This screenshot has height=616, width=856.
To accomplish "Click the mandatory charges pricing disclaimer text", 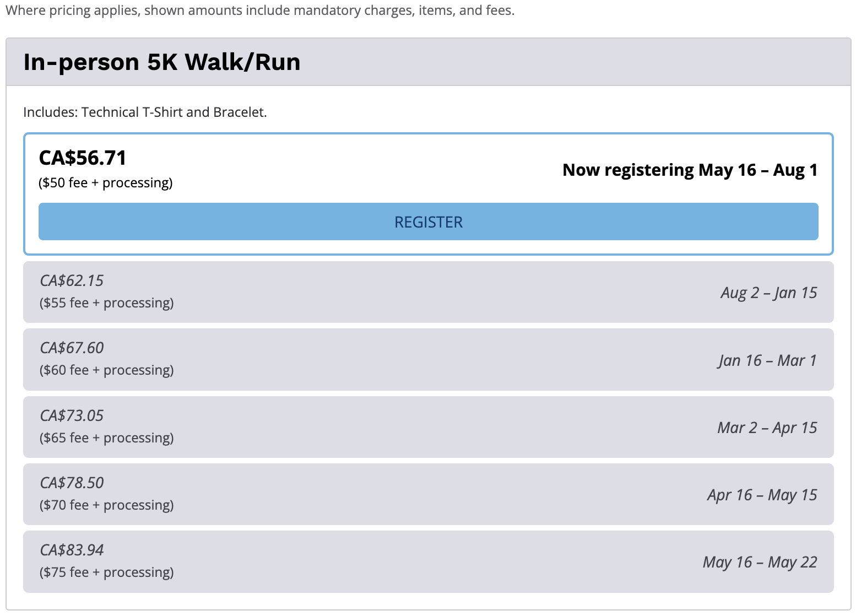I will pos(259,10).
